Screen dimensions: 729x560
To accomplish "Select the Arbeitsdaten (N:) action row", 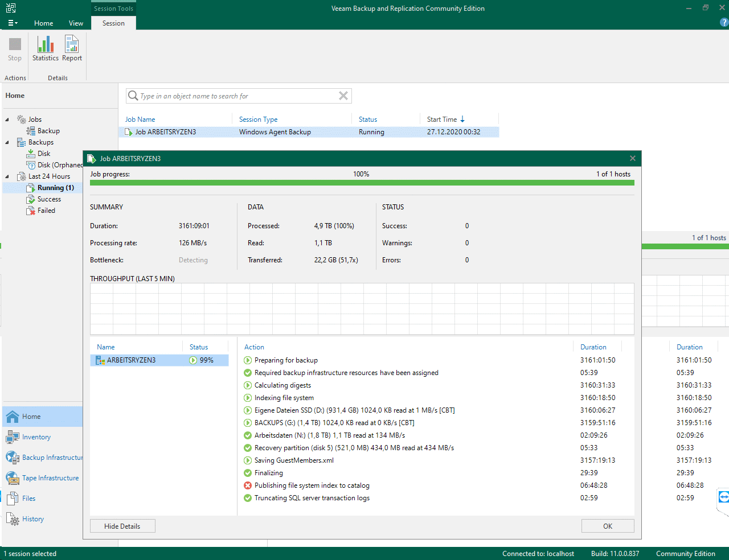I will (x=436, y=435).
